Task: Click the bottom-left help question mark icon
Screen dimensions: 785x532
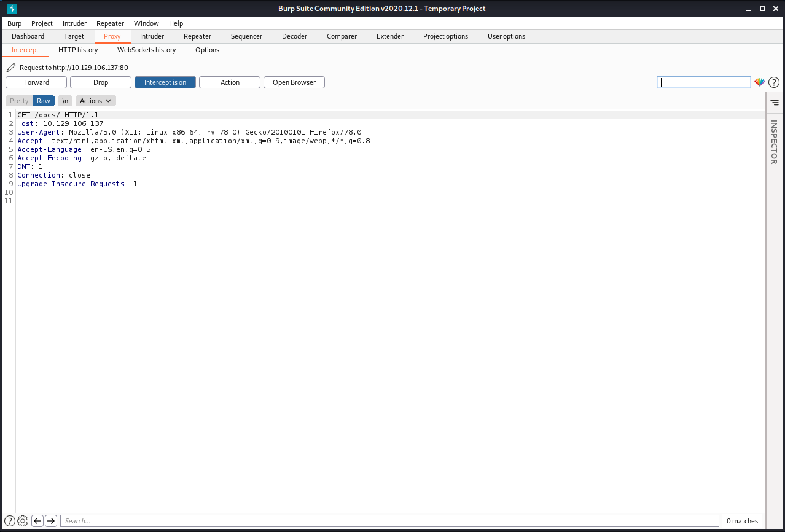Action: [10, 521]
